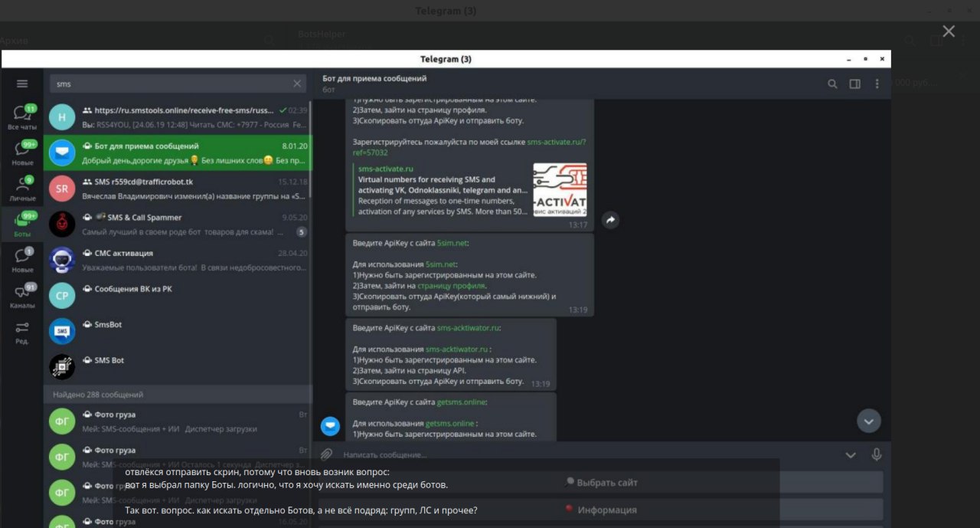The width and height of the screenshot is (980, 528).
Task: Open the 'SMS & Call Spammer' bot chat
Action: point(178,224)
